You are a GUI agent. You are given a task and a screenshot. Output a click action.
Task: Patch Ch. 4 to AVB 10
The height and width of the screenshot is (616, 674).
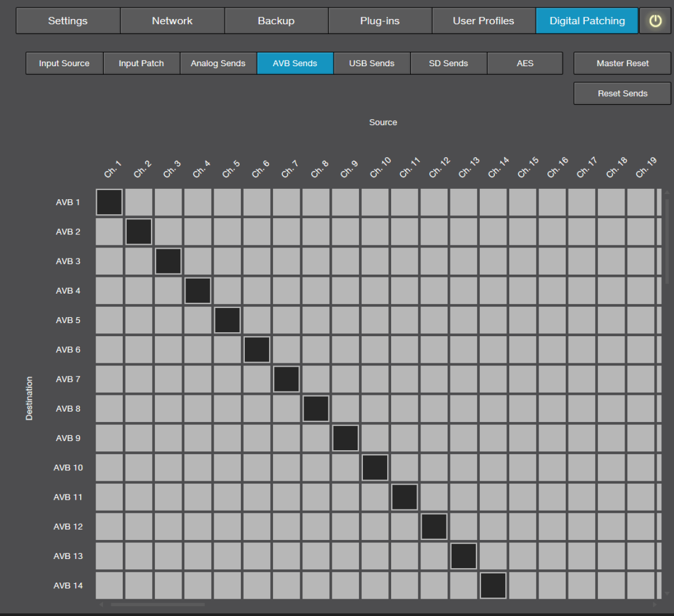198,467
